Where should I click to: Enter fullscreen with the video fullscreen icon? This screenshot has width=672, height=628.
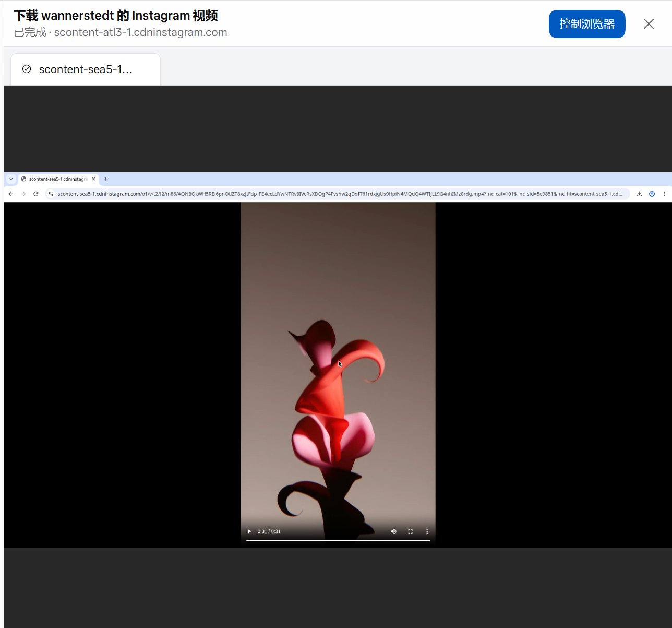410,531
